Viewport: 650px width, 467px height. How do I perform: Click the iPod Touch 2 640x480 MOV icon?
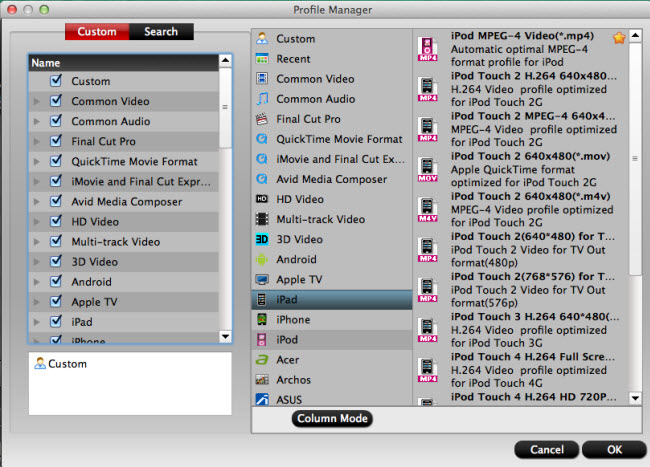pyautogui.click(x=427, y=169)
